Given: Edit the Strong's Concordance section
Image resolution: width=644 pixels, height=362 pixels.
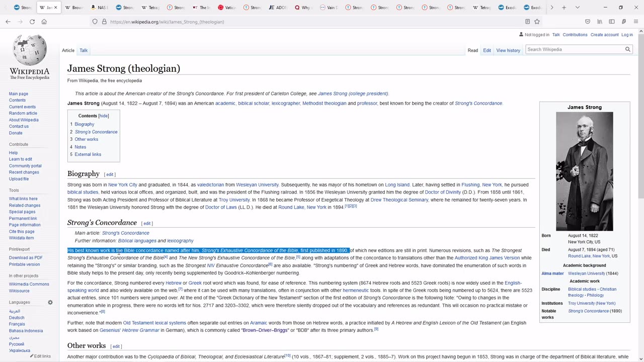Looking at the screenshot, I should tap(147, 223).
